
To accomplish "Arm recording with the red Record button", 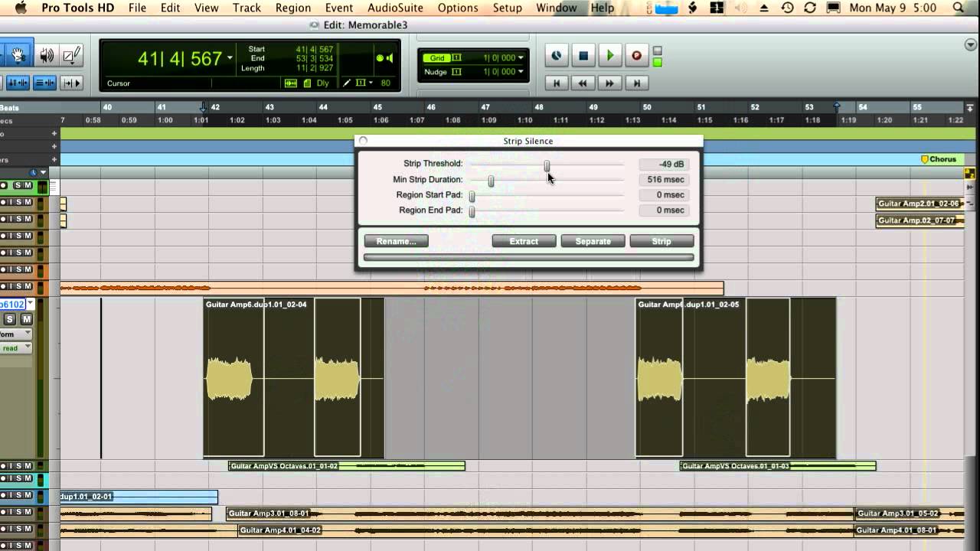I will pyautogui.click(x=636, y=55).
